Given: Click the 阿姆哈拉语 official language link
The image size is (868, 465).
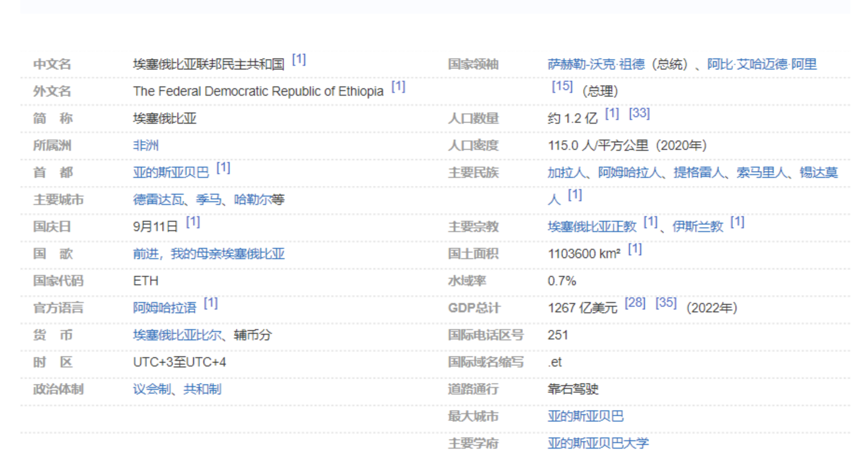Looking at the screenshot, I should [165, 308].
